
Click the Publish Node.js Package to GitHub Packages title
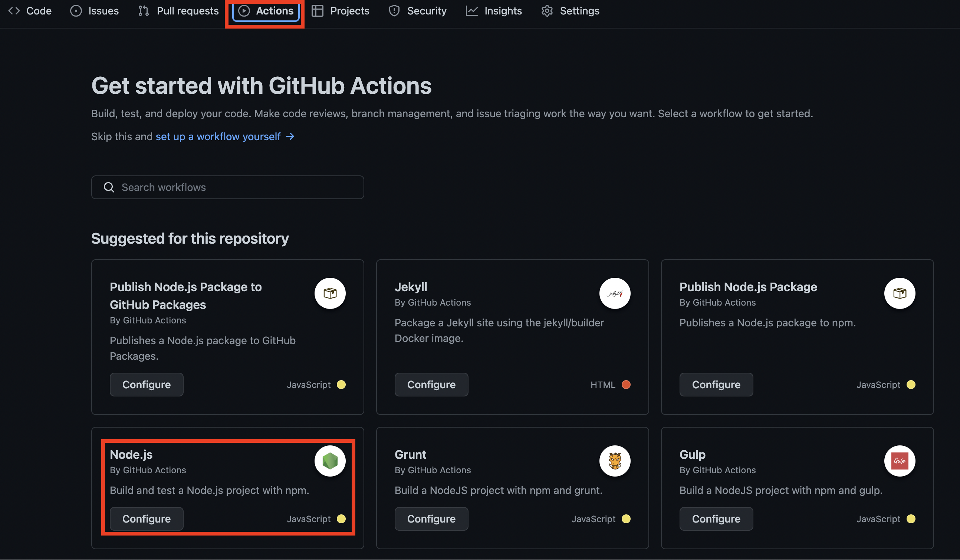click(x=185, y=296)
